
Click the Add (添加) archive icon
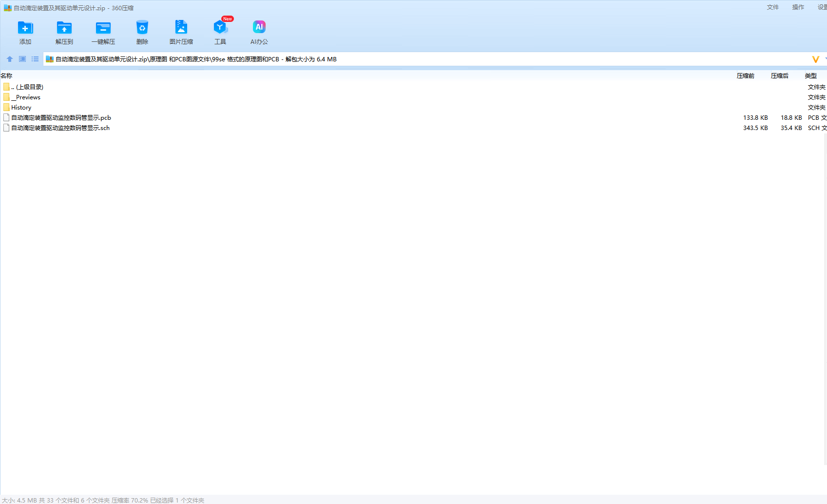(25, 28)
